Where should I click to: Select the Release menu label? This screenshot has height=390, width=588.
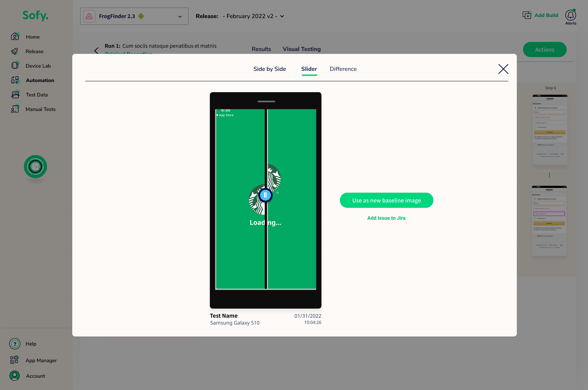[35, 51]
